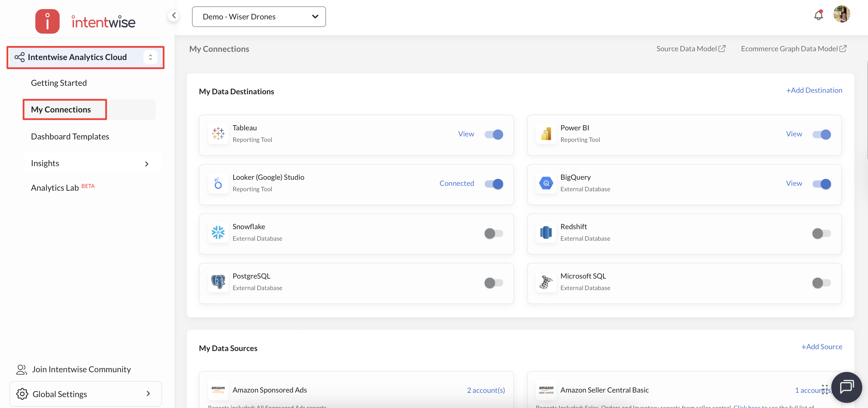Click the BigQuery hexagon icon

[546, 183]
